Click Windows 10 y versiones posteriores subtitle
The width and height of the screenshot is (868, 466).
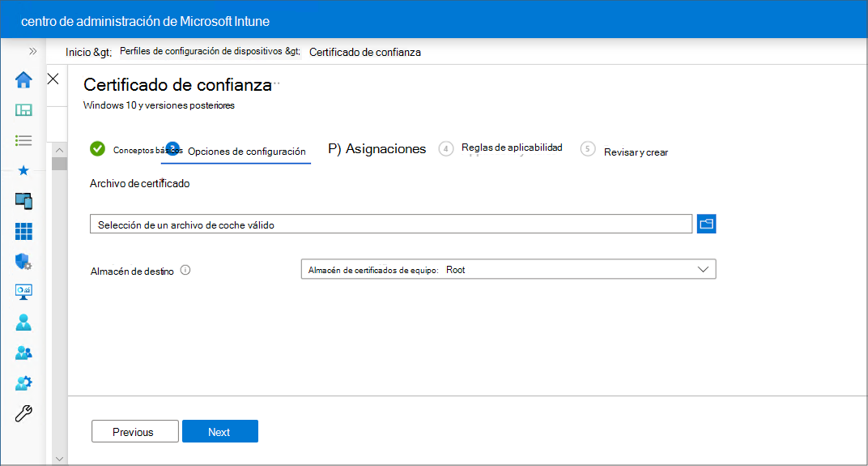click(x=159, y=105)
